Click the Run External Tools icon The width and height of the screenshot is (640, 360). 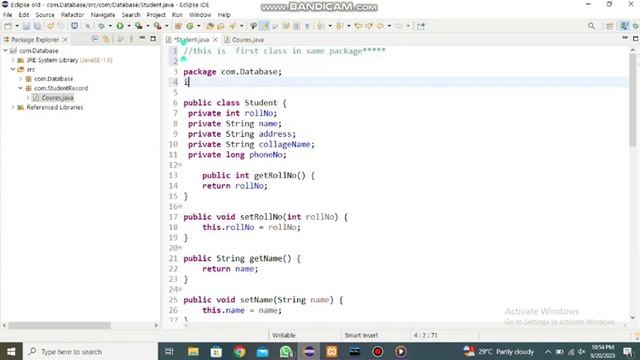point(158,26)
